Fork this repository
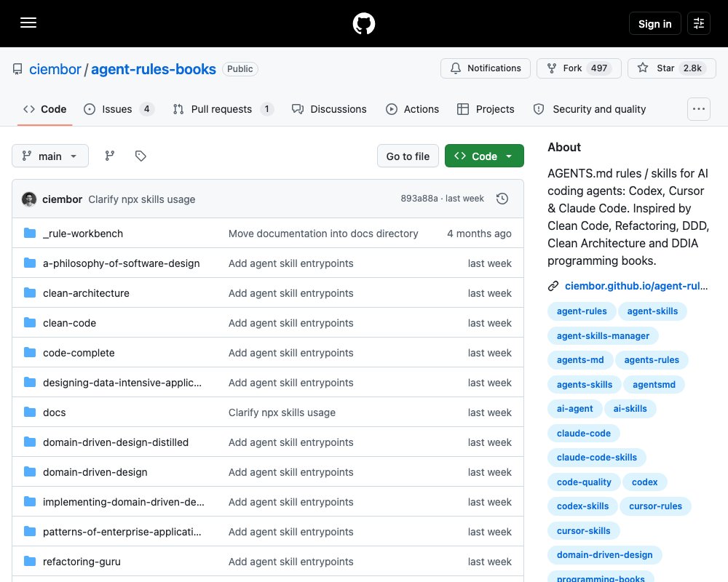 pyautogui.click(x=579, y=68)
